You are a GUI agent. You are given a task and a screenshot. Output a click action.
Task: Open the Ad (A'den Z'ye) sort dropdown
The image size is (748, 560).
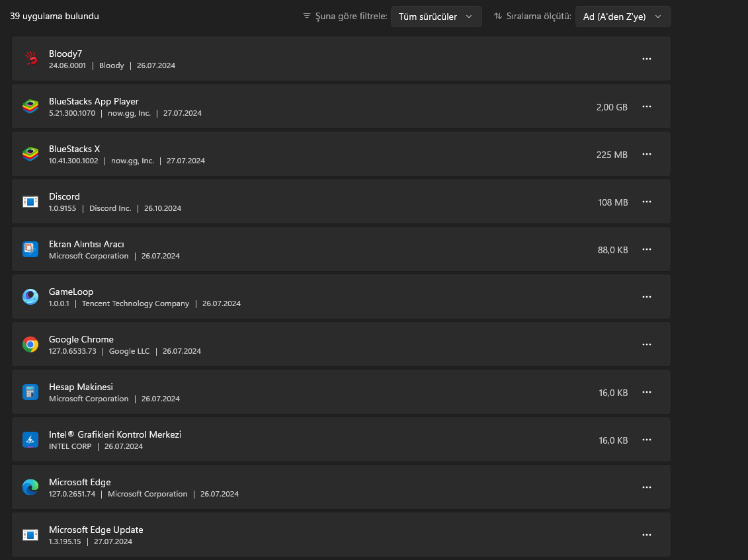coord(622,17)
